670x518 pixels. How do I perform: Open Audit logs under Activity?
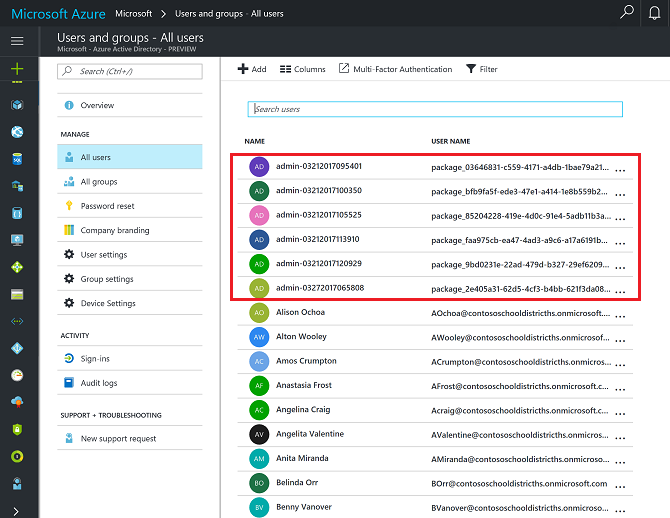(98, 383)
